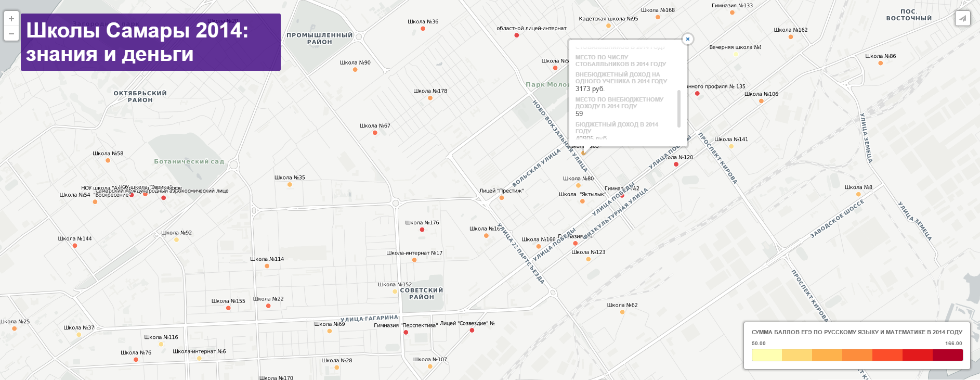Select the Школа №28 marker
This screenshot has width=980, height=380.
(337, 368)
